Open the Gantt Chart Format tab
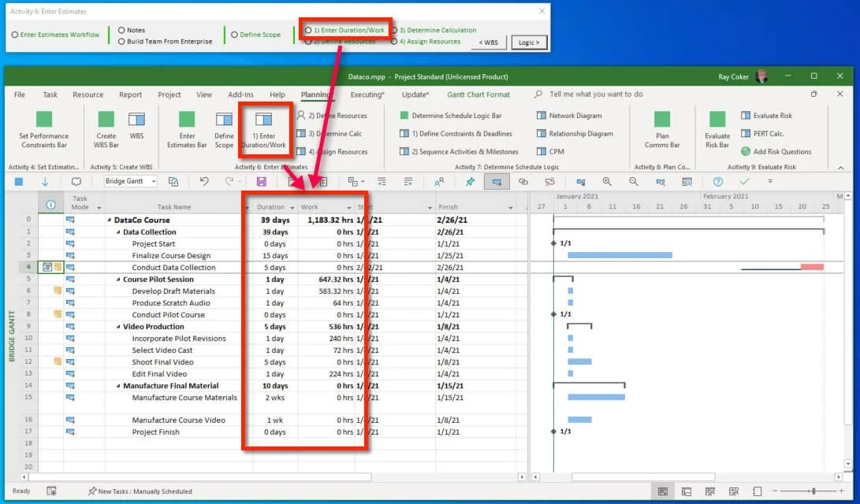Viewport: 860px width, 504px height. click(x=478, y=94)
